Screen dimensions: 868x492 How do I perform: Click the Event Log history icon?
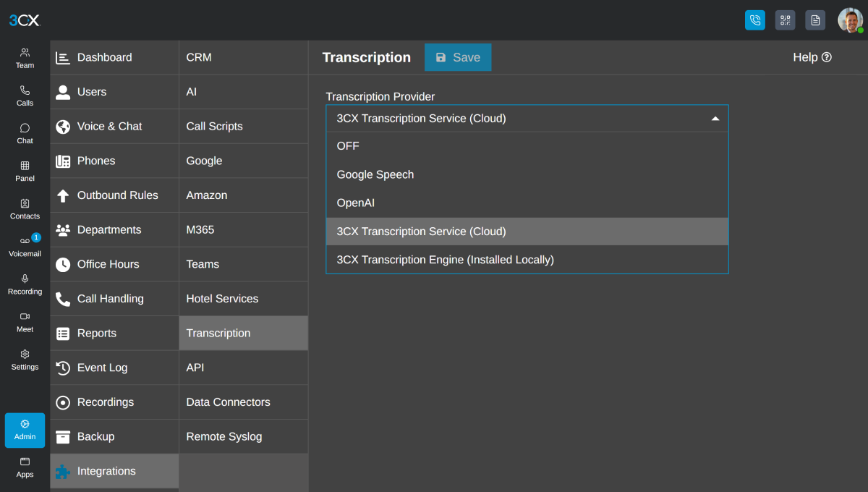[63, 368]
